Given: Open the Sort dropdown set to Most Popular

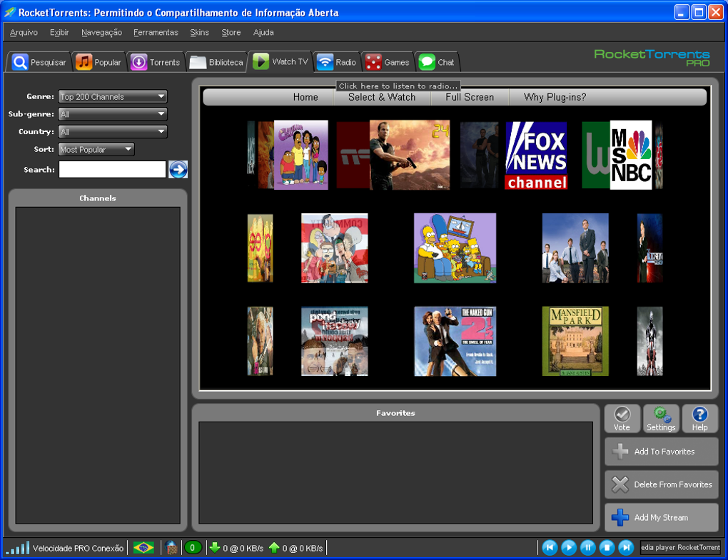Looking at the screenshot, I should [x=96, y=149].
